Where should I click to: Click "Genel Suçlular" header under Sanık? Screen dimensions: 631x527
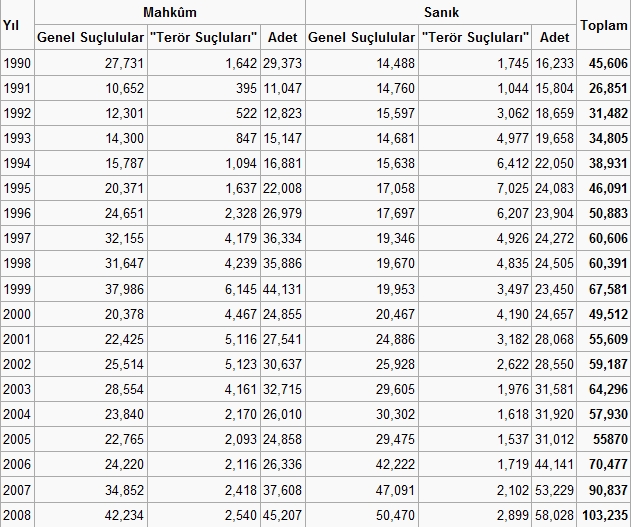pyautogui.click(x=361, y=37)
